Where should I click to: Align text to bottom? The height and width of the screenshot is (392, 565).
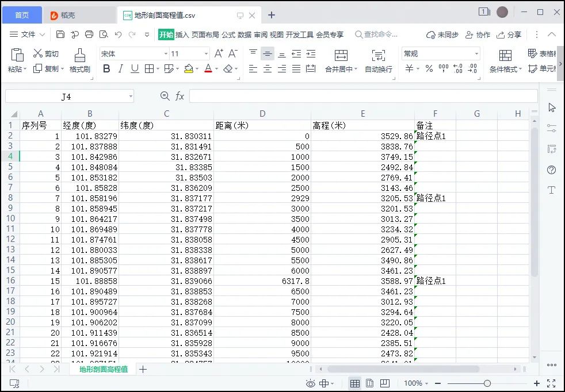click(x=282, y=54)
